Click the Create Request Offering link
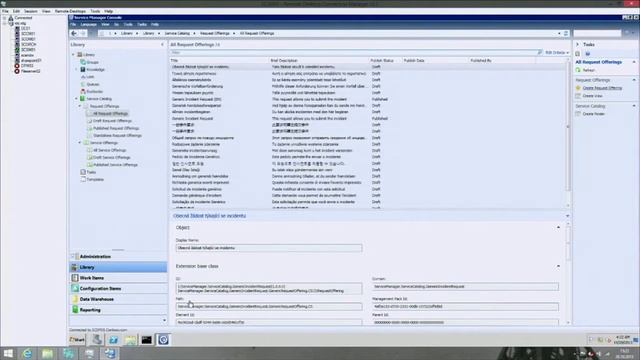The width and height of the screenshot is (640, 360). [x=602, y=88]
